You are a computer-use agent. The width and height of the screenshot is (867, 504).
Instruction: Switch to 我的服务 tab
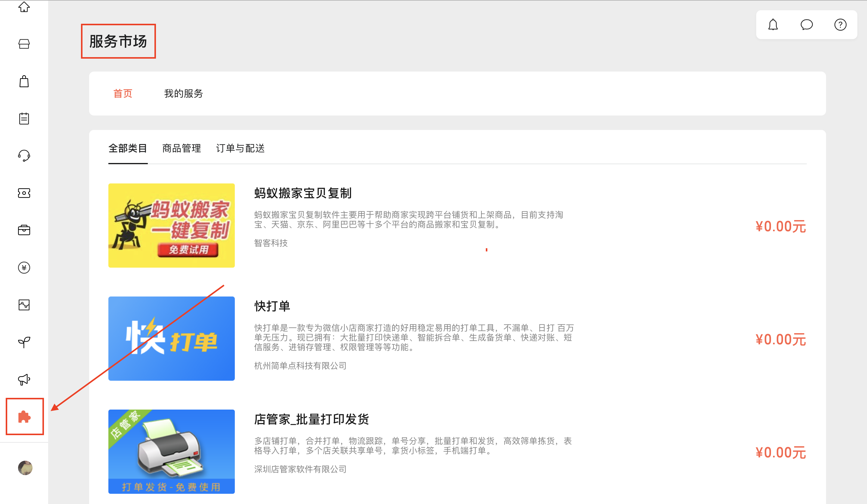click(x=183, y=94)
